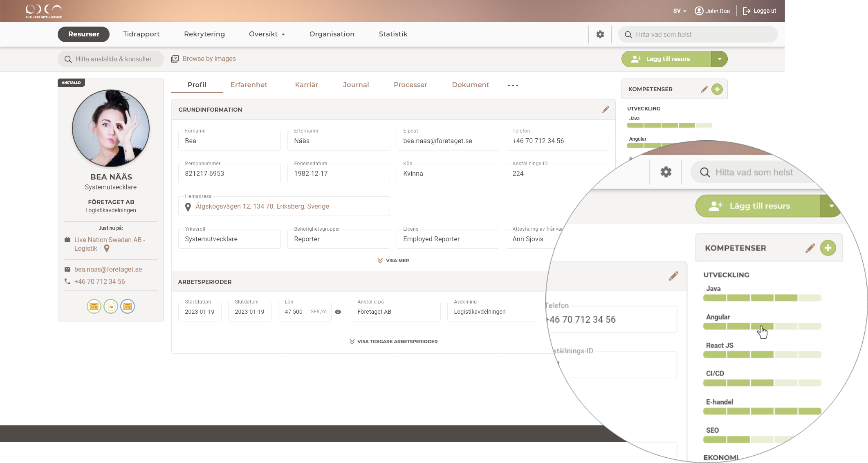Edit Grundinformation with the pencil icon
This screenshot has height=463, width=868.
606,110
